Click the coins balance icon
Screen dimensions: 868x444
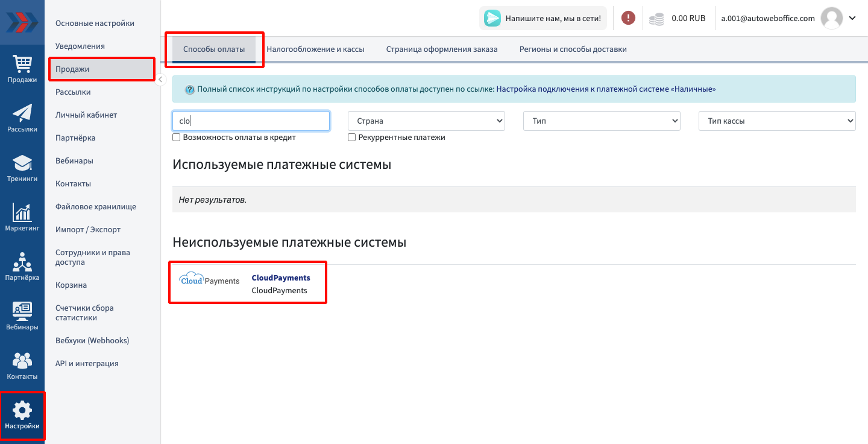click(x=656, y=19)
